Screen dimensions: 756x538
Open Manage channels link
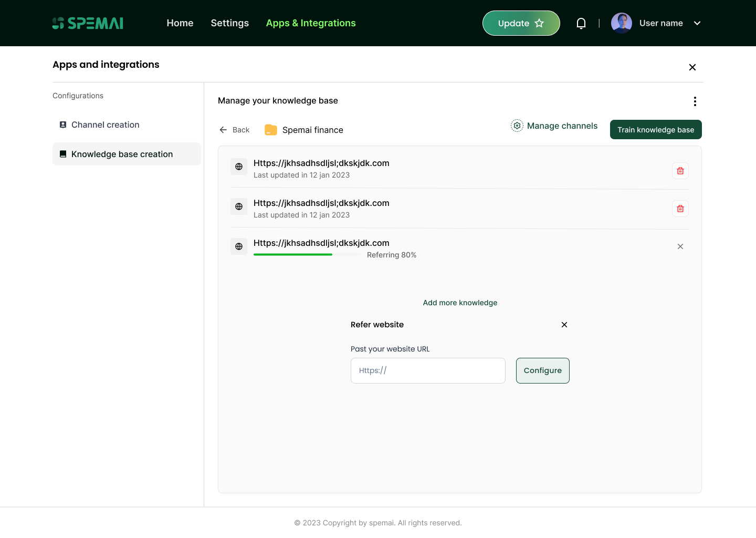click(554, 126)
